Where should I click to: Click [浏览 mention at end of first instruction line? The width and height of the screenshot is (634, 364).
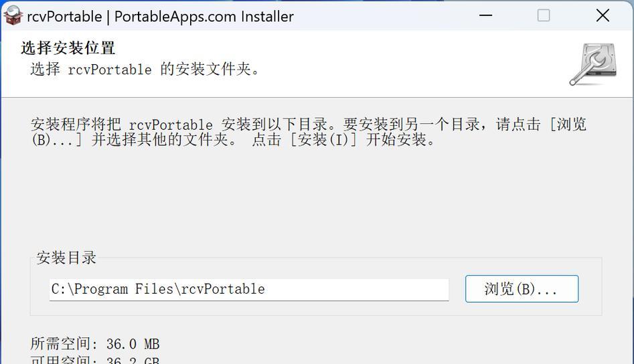pyautogui.click(x=568, y=124)
